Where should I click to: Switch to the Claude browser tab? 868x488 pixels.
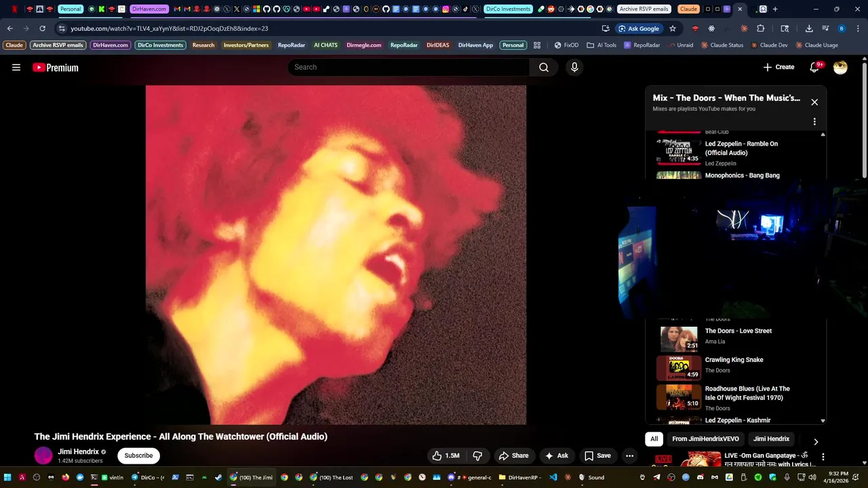pos(688,9)
